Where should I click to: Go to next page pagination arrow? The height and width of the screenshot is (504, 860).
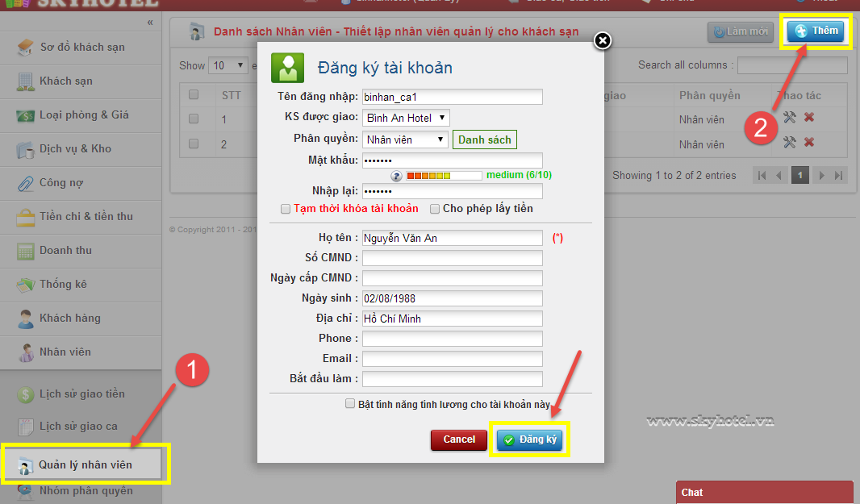pyautogui.click(x=820, y=175)
